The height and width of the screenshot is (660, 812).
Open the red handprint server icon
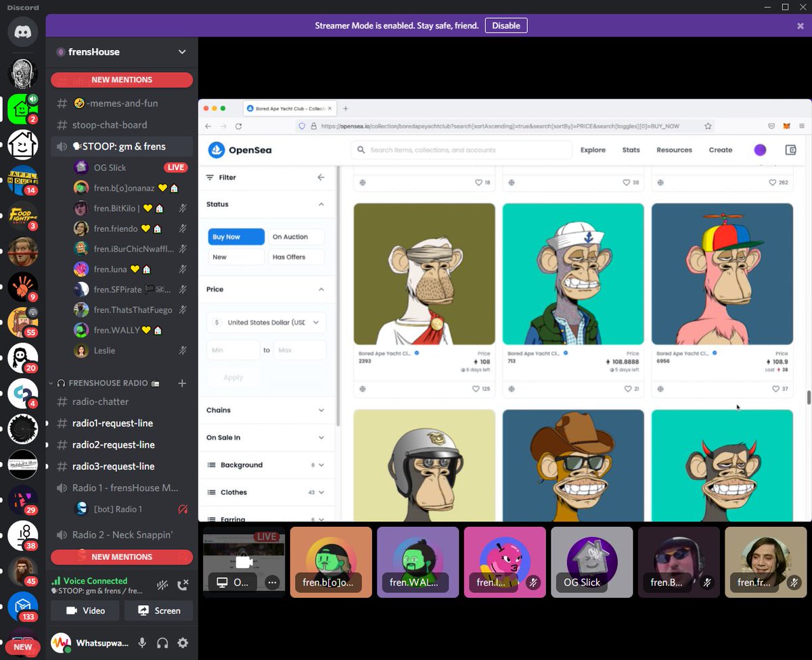click(22, 287)
